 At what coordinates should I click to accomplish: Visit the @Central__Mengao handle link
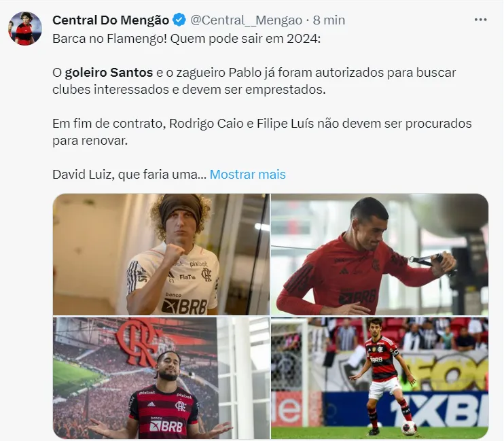(x=246, y=20)
